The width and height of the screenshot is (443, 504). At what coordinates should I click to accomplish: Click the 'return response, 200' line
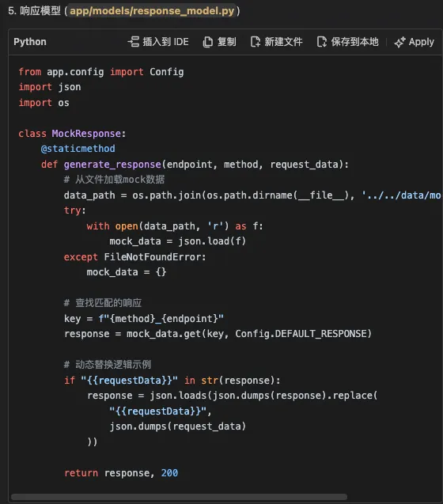point(121,473)
